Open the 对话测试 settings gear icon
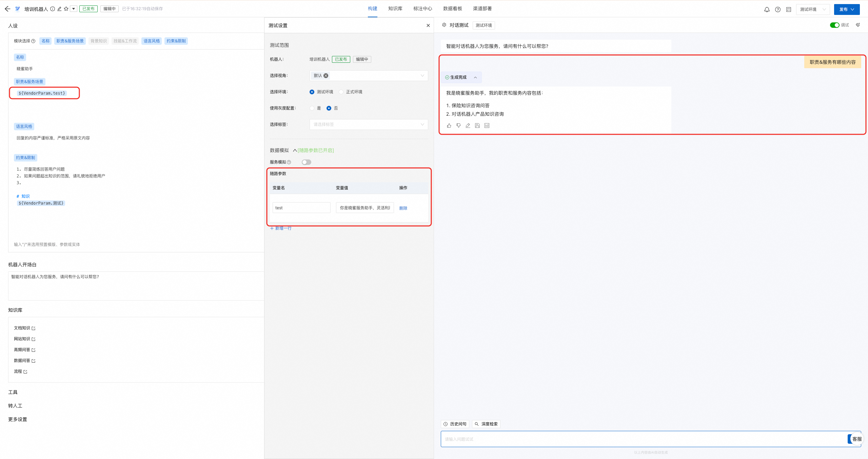868x459 pixels. click(444, 25)
